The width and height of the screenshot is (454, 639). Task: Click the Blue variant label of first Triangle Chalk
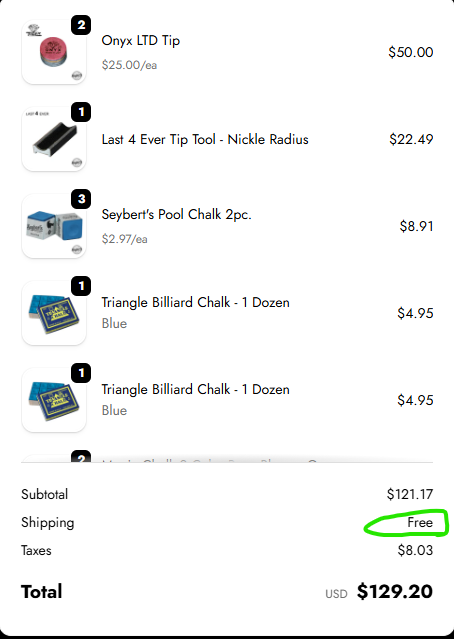click(114, 324)
